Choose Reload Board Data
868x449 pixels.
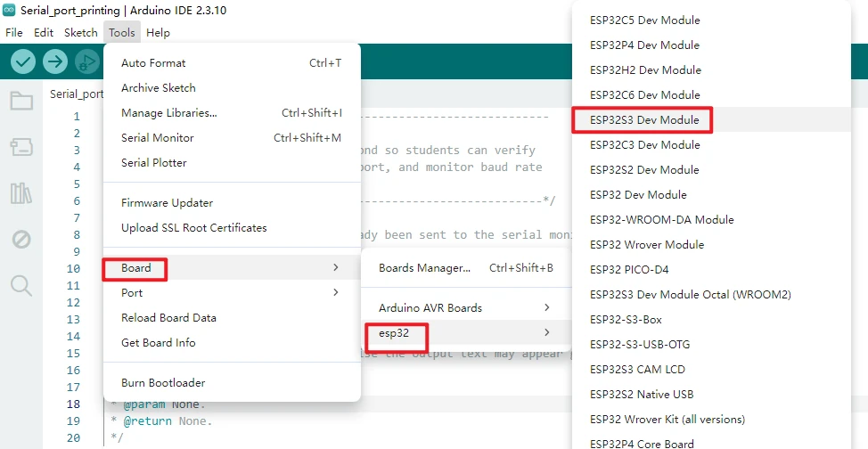tap(232, 318)
